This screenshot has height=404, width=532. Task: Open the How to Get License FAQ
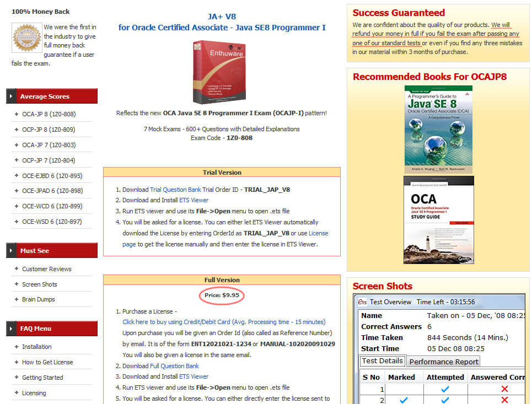click(x=47, y=362)
